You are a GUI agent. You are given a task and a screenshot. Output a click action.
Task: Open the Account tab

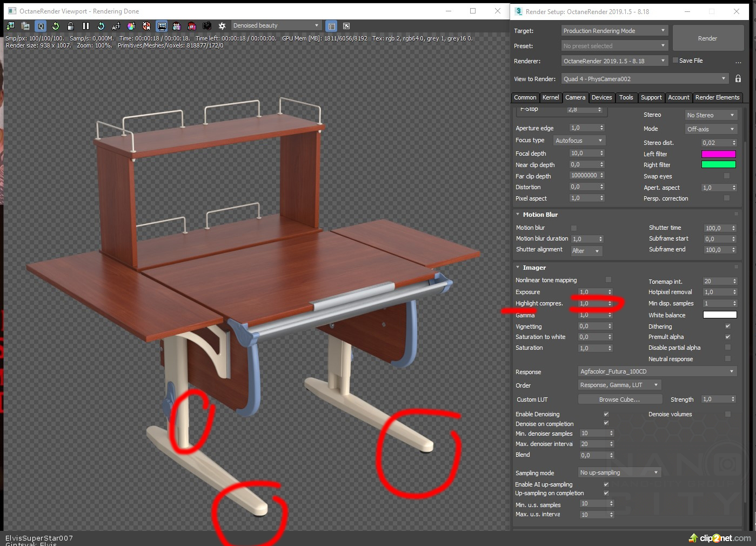click(679, 97)
